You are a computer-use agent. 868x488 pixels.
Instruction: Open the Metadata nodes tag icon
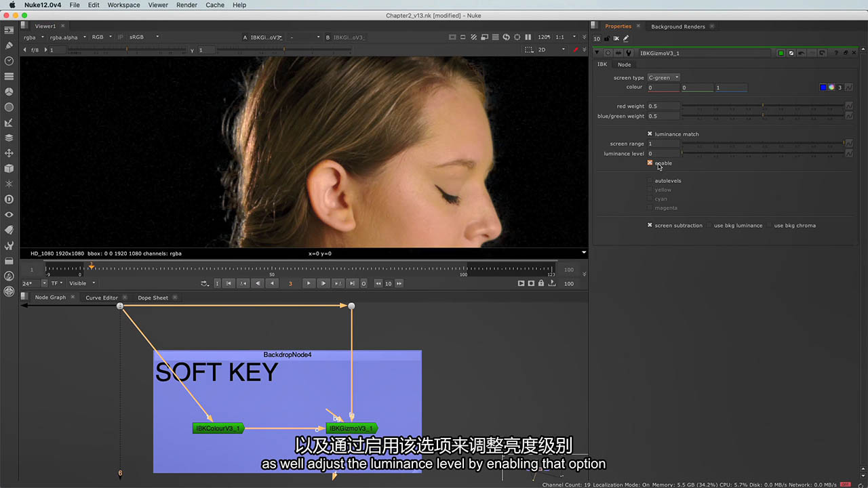coord(9,230)
